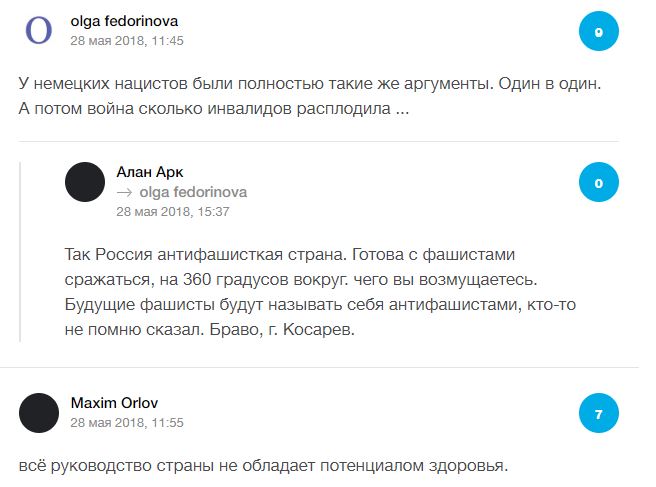Screen dimensions: 656x487
Task: Click timestamp 28 мая 2018, 11:45
Action: pyautogui.click(x=127, y=41)
